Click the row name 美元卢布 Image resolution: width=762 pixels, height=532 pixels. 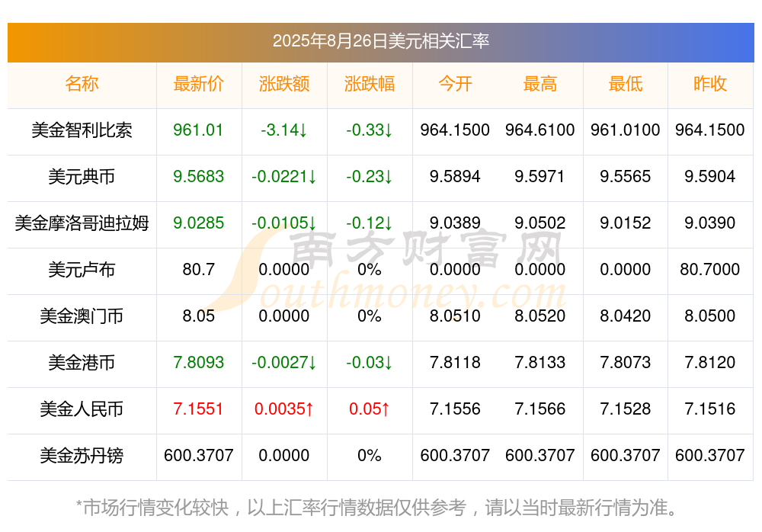click(82, 269)
